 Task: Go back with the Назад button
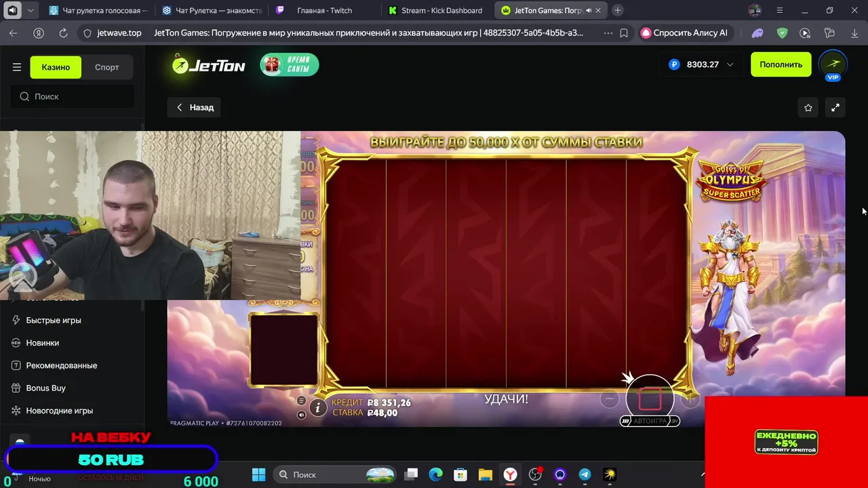click(x=195, y=107)
